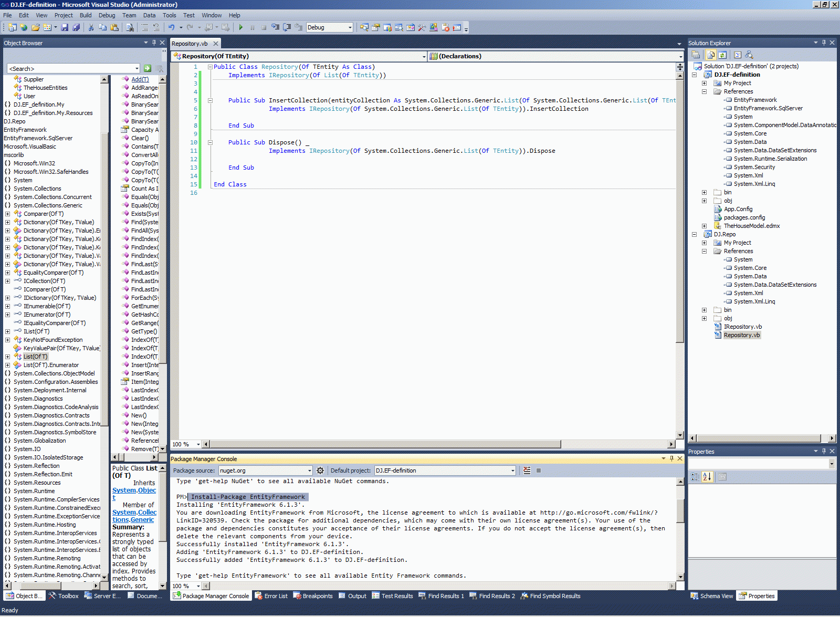The height and width of the screenshot is (617, 840).
Task: Collapse the DJ.Repo project node
Action: tap(694, 234)
